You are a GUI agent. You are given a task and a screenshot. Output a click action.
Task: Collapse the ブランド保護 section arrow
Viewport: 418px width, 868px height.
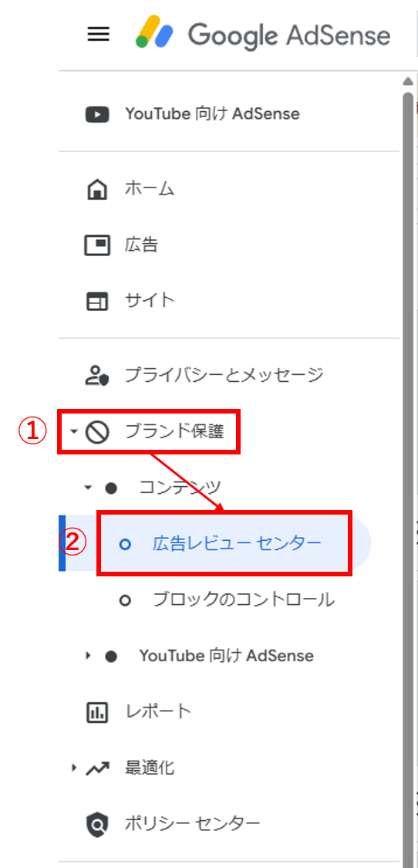(73, 432)
